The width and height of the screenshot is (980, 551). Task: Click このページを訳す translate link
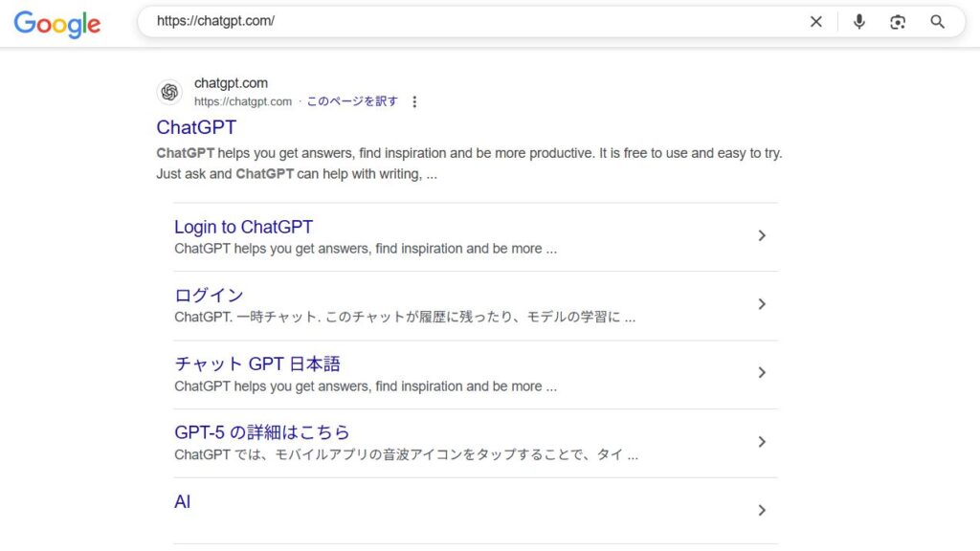pos(352,101)
